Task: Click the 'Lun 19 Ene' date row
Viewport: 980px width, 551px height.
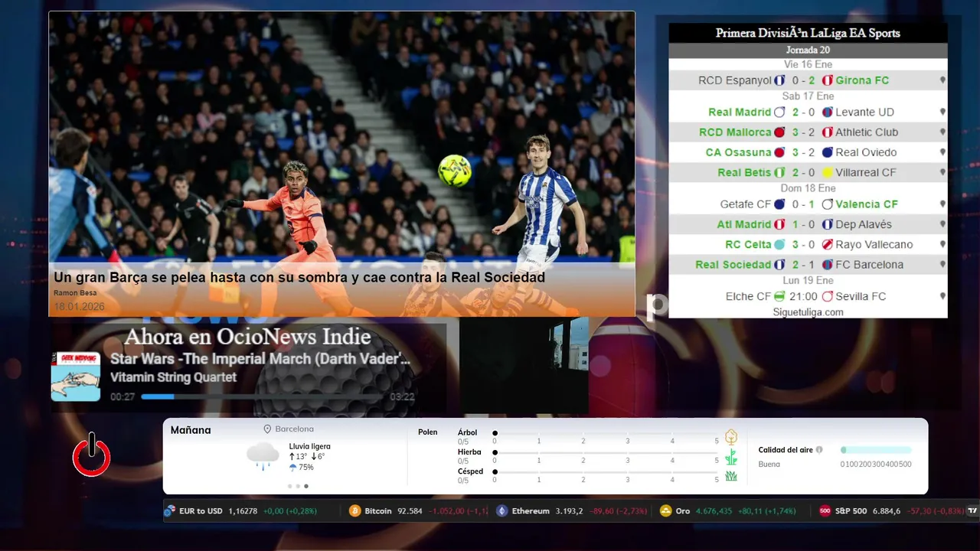Action: coord(808,281)
